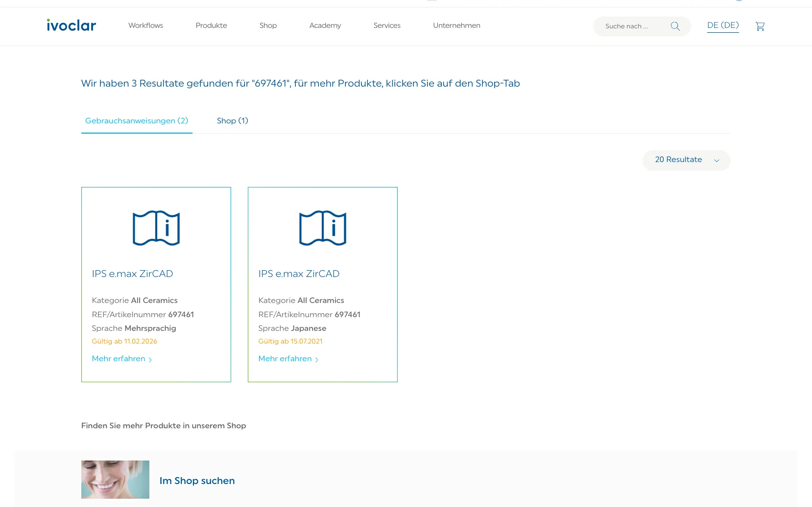Click the text Gültig ab 11.02.2026

(124, 342)
